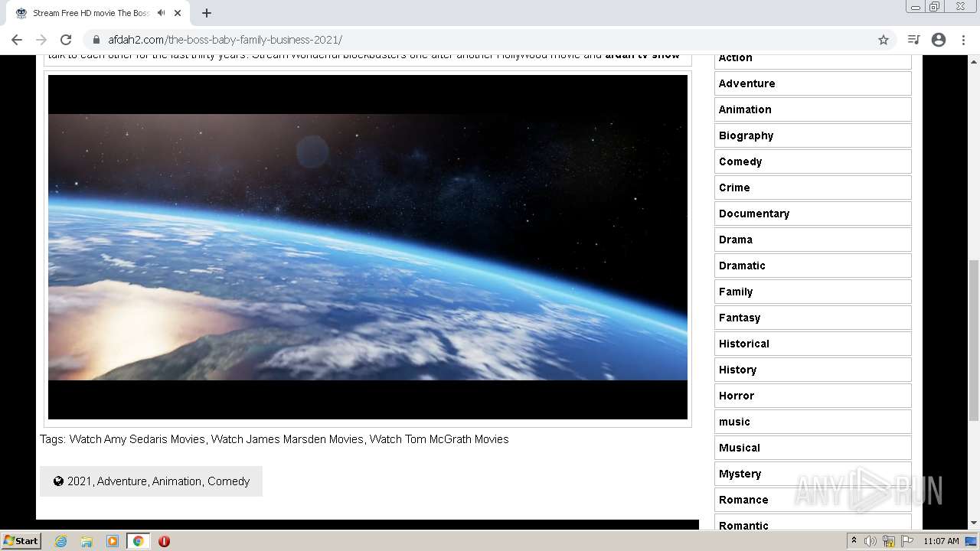
Task: Open red Opera taskbar icon
Action: pyautogui.click(x=164, y=541)
